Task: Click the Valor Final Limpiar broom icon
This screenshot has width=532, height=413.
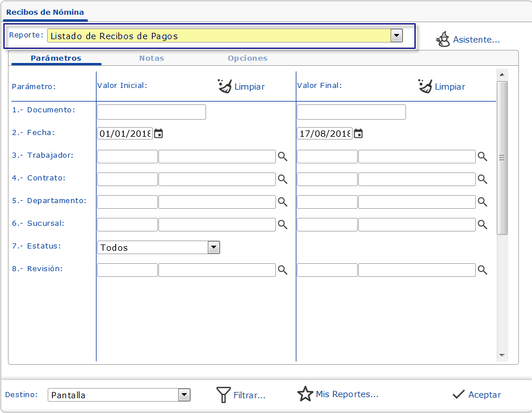Action: (425, 86)
